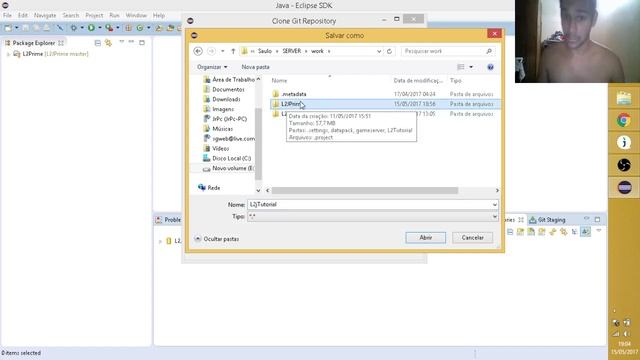Click the blue Help icon in dialog
The width and height of the screenshot is (640, 360).
490,67
